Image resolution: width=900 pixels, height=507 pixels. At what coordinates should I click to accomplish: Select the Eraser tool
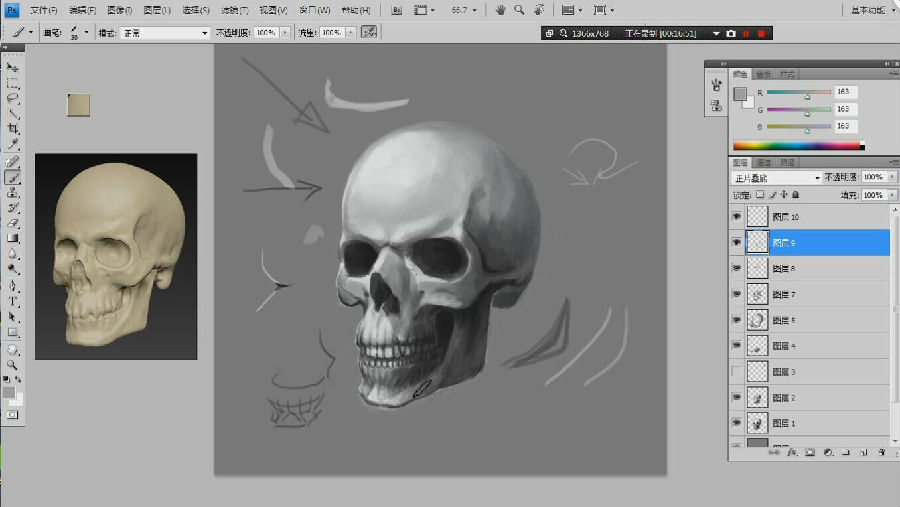click(x=12, y=223)
